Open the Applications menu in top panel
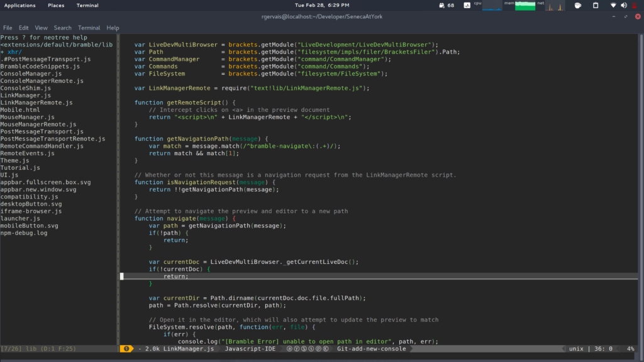The image size is (644, 362). [19, 6]
